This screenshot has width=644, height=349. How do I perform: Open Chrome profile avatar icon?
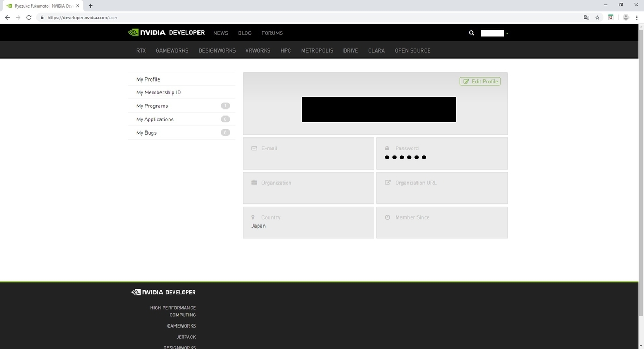pyautogui.click(x=626, y=17)
